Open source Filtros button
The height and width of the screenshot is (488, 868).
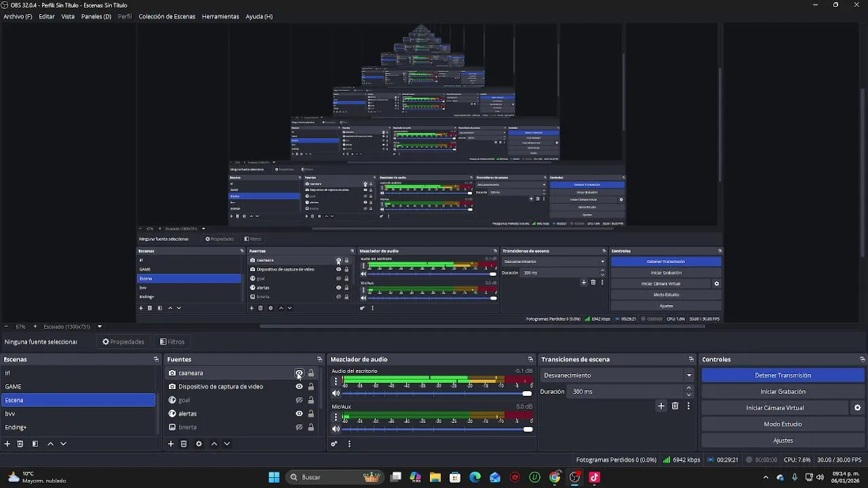pos(172,342)
